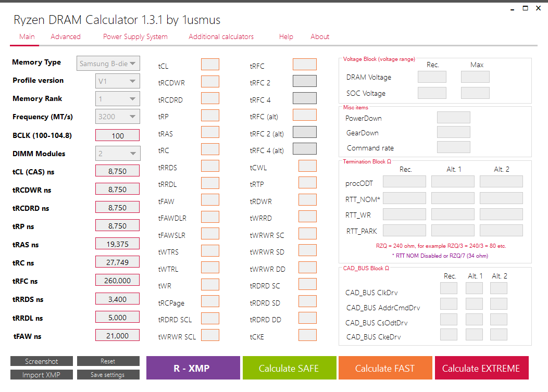Click the purple R - XMP button
Viewport: 548px width, 392px height.
click(193, 368)
